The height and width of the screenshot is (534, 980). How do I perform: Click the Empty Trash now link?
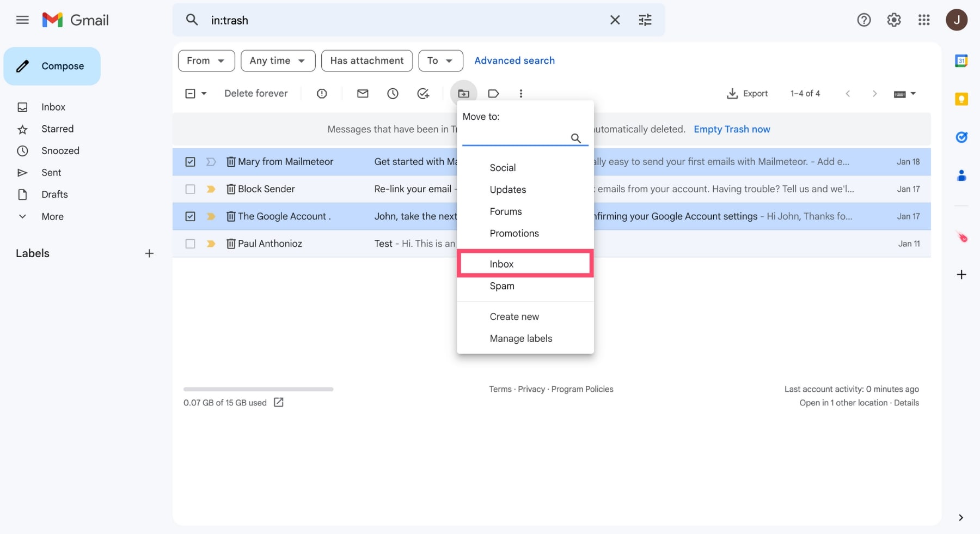pos(732,129)
